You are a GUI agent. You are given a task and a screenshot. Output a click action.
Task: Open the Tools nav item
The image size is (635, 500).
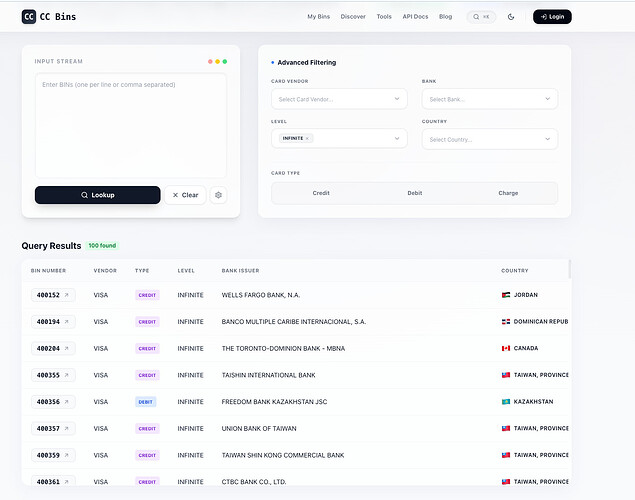[x=384, y=17]
